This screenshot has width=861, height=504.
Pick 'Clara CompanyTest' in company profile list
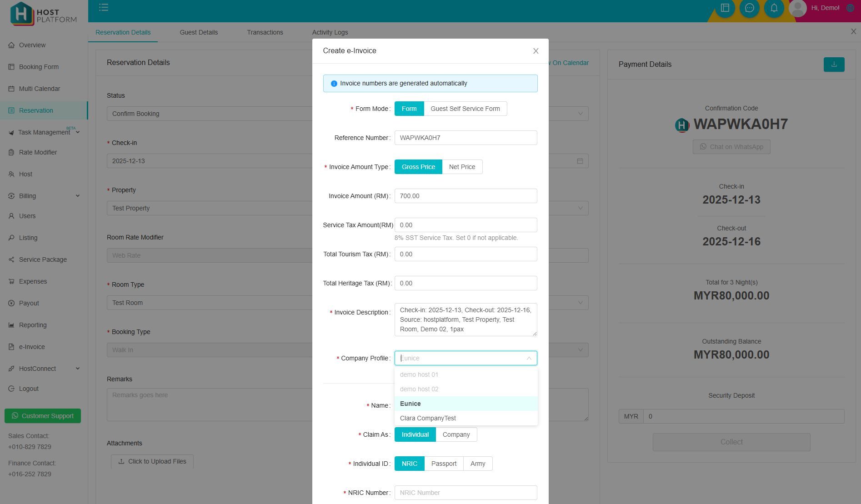coord(466,418)
